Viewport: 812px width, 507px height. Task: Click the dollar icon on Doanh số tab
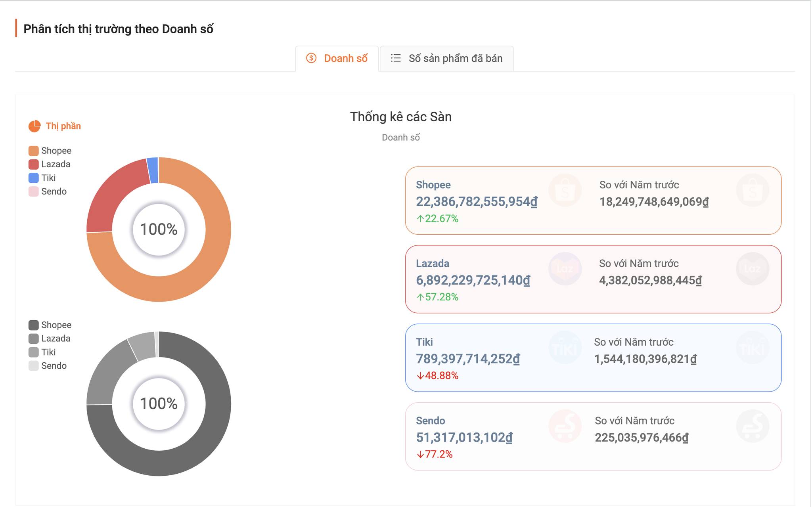pos(311,58)
